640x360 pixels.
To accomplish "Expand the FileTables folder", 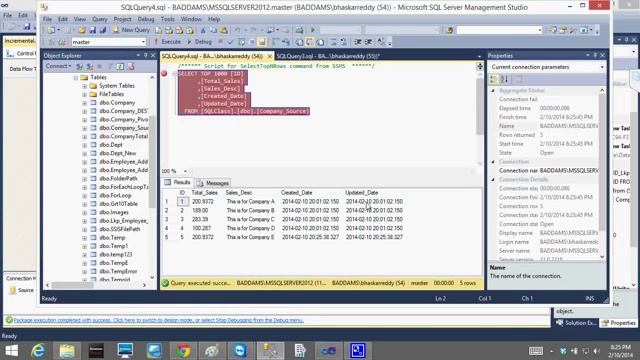I will click(84, 94).
